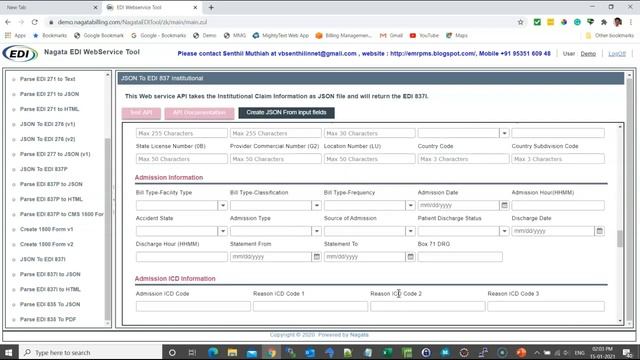This screenshot has width=640, height=360.
Task: Open File Explorer from the taskbar
Action: (x=232, y=352)
